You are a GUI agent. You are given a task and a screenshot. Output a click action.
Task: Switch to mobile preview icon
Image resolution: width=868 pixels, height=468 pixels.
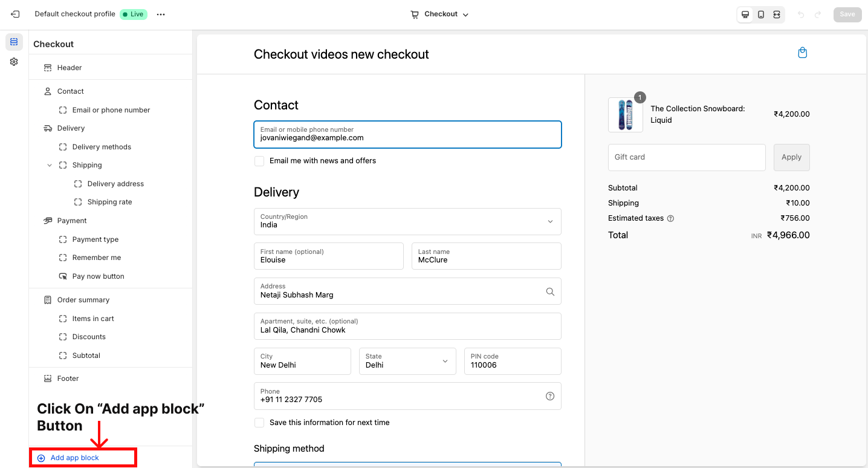pos(761,15)
